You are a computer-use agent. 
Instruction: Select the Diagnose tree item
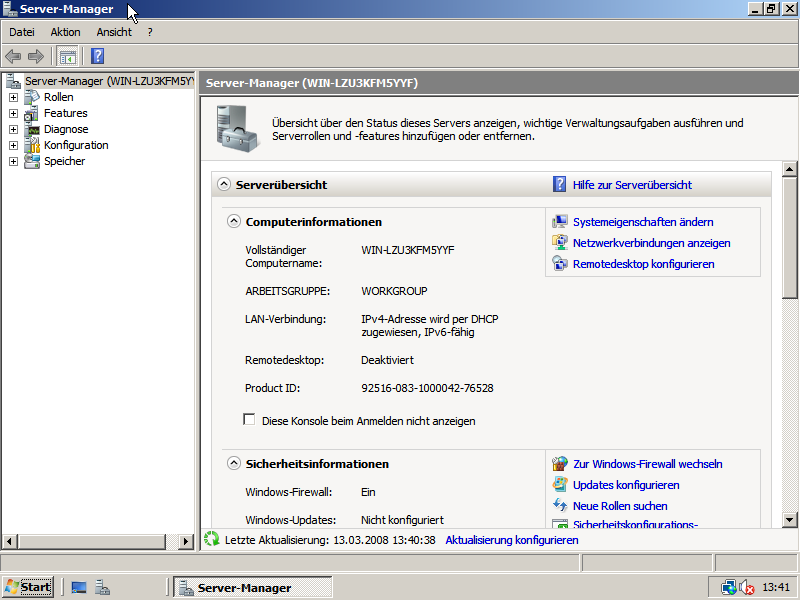coord(65,129)
